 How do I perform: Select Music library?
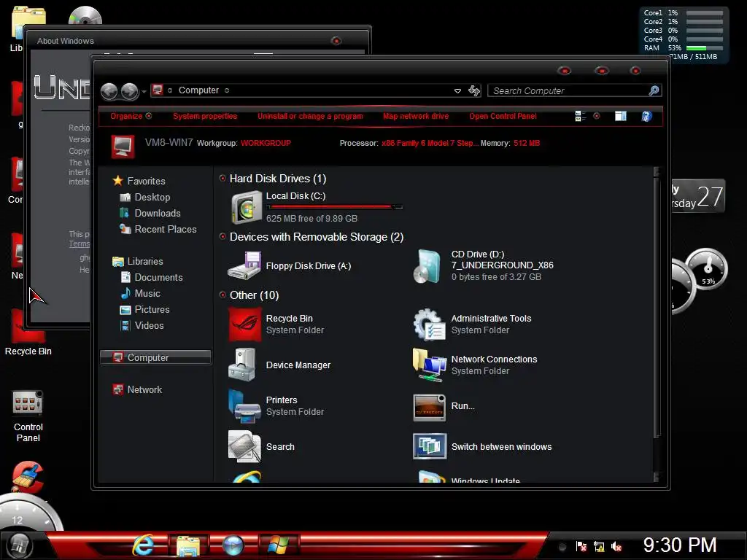[x=140, y=293]
